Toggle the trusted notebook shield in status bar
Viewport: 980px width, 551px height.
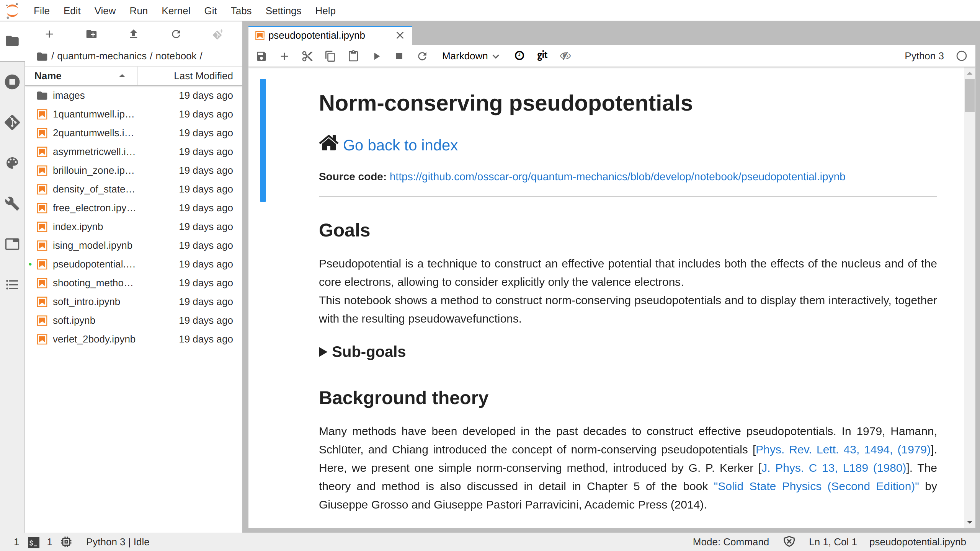[789, 541]
